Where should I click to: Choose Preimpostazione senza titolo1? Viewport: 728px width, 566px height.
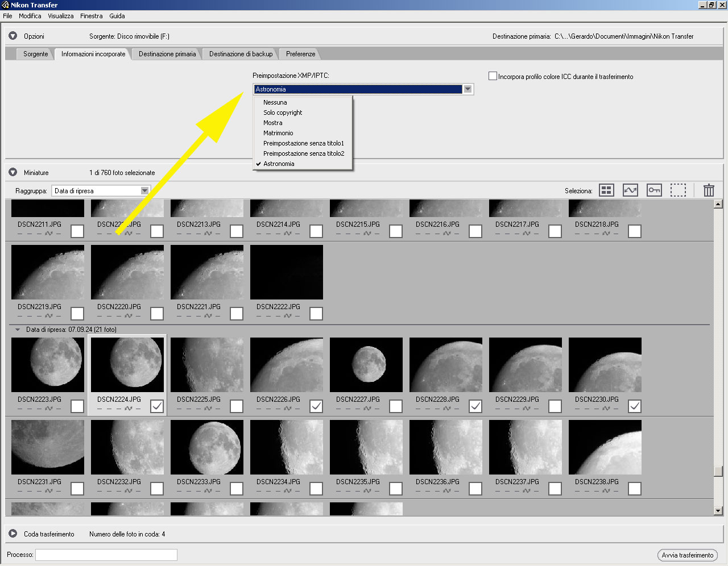[x=303, y=143]
